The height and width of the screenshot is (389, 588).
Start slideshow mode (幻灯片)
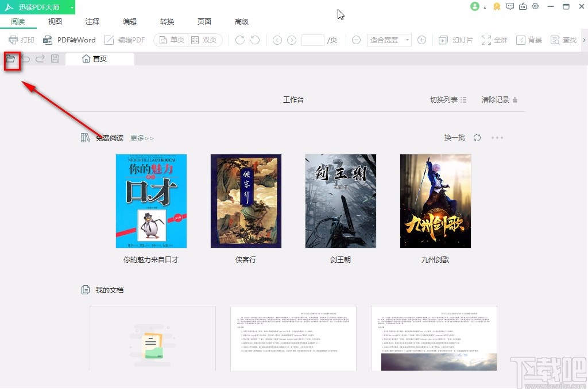[x=456, y=40]
